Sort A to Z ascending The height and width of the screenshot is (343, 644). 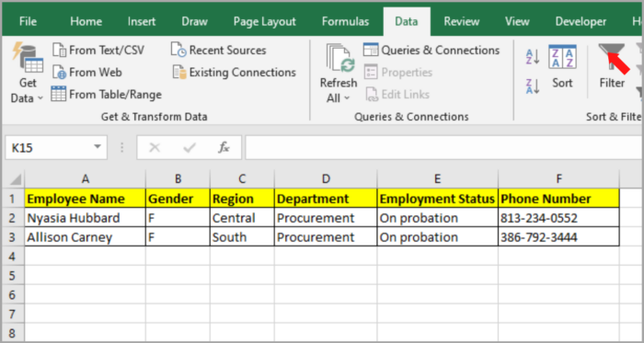(533, 57)
